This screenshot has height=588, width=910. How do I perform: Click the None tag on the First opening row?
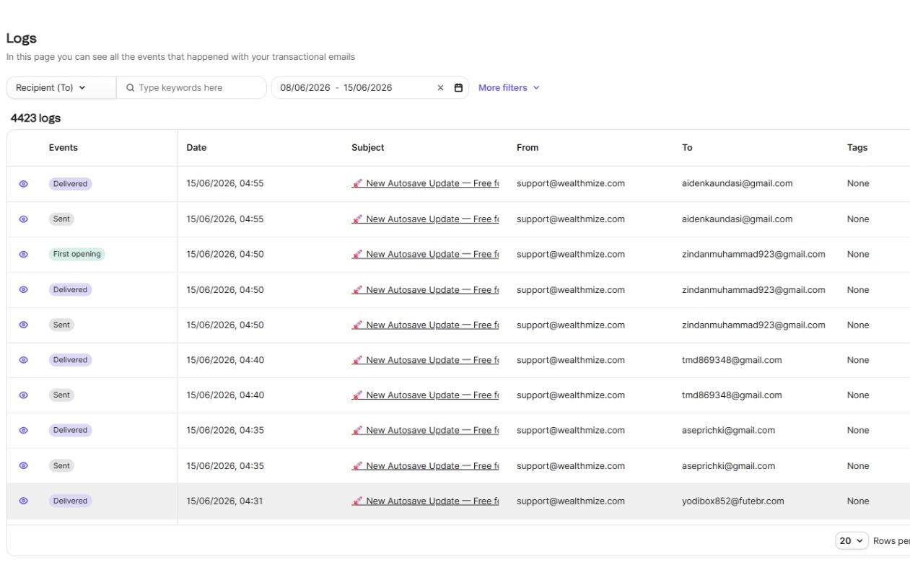point(858,254)
